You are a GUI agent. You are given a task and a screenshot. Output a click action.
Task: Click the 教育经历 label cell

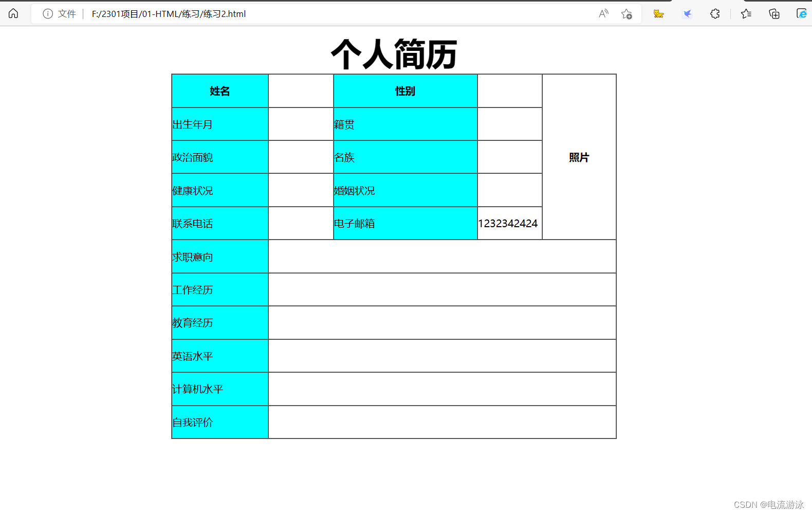click(220, 323)
